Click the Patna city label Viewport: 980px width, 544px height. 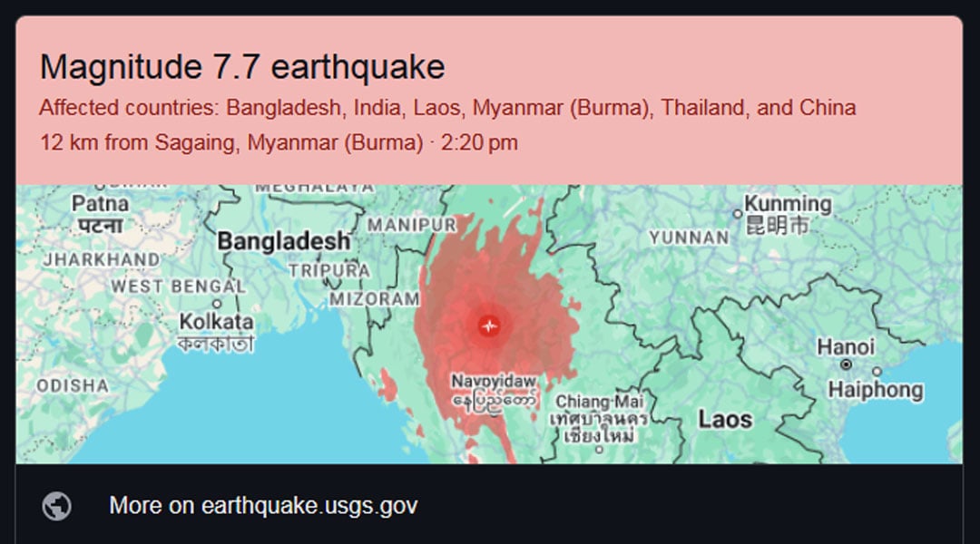[100, 204]
